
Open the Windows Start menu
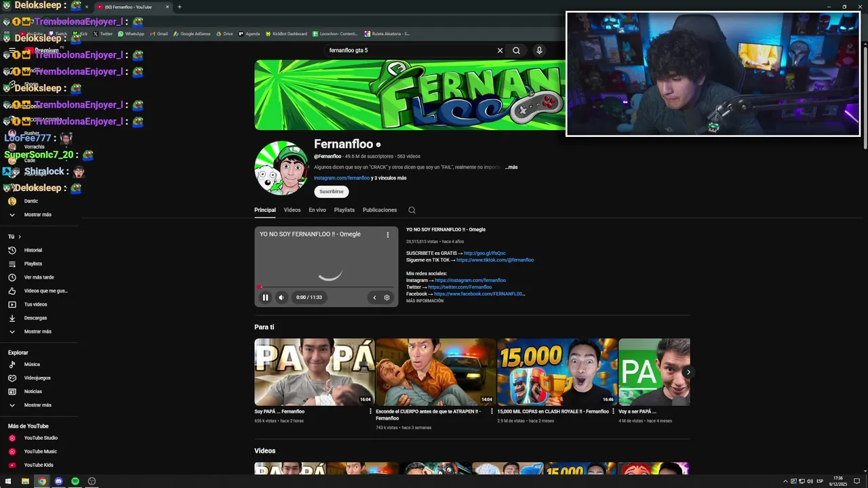point(8,481)
